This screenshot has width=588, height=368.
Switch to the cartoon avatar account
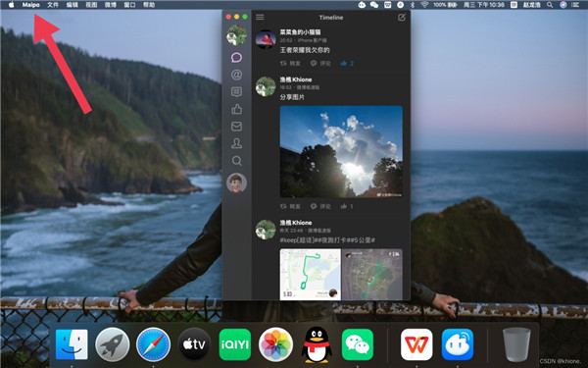(x=236, y=183)
